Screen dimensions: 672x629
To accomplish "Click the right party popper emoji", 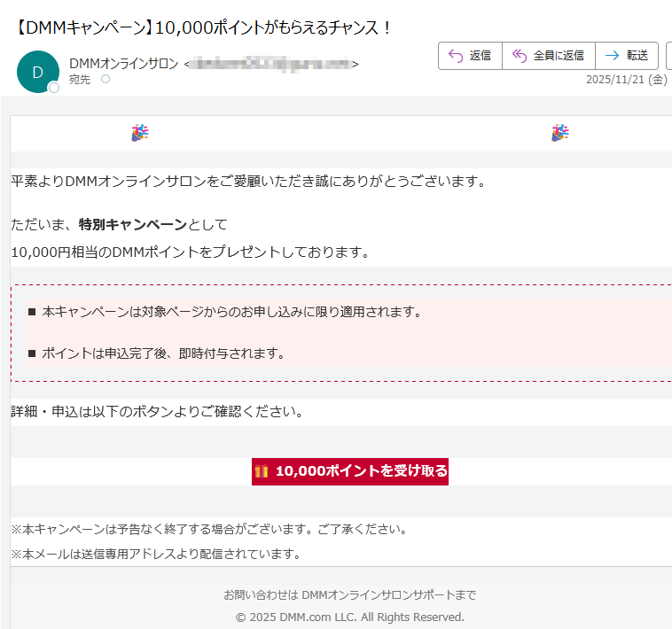I will coord(559,134).
